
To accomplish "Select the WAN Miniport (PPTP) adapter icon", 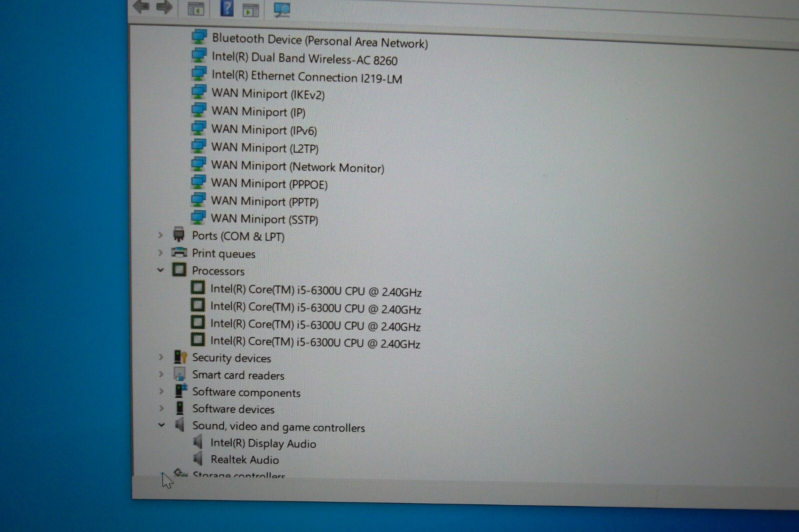I will (198, 199).
